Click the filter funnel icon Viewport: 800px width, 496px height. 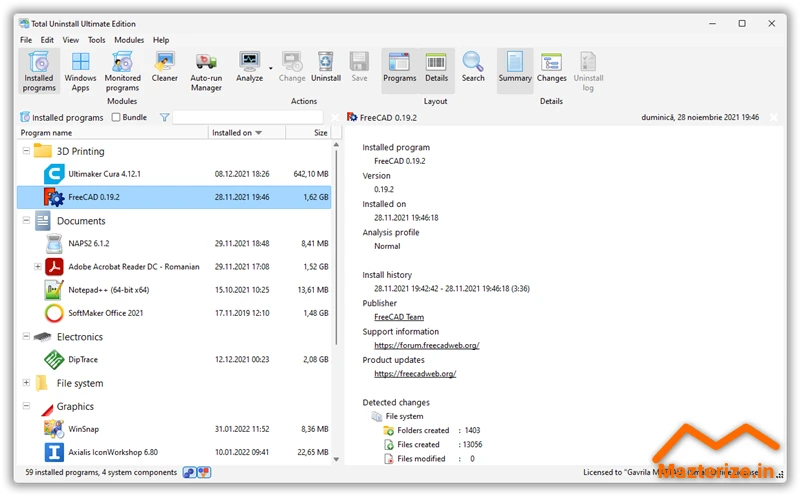pyautogui.click(x=164, y=117)
